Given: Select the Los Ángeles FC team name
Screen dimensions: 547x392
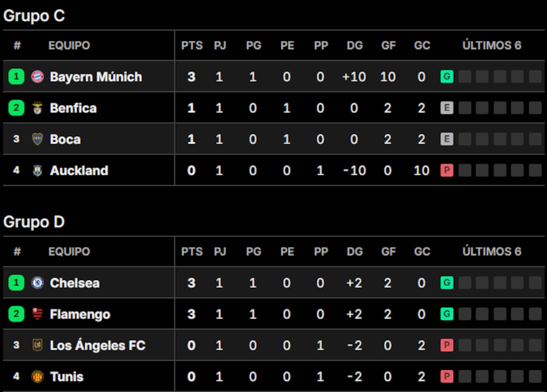Looking at the screenshot, I should coord(98,345).
